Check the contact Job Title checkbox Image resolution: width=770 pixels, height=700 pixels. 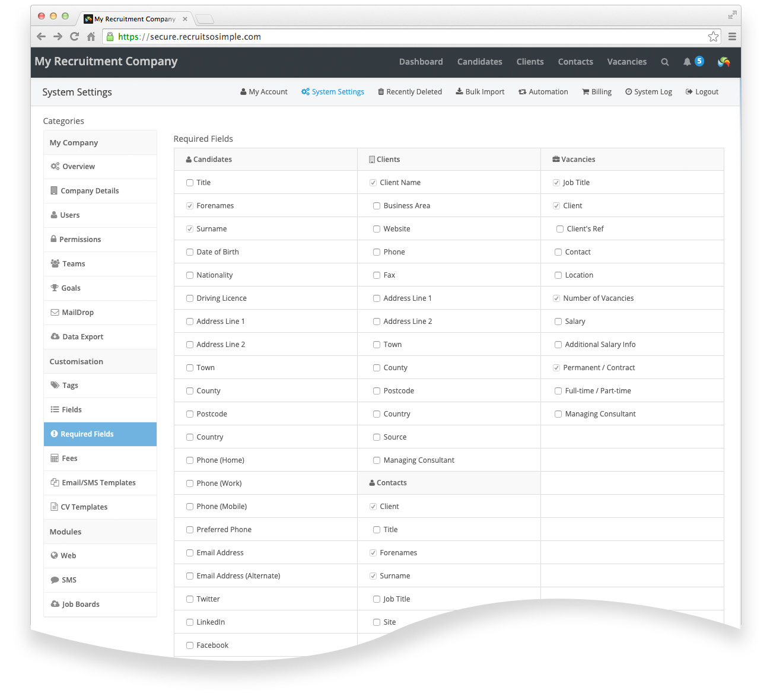377,599
